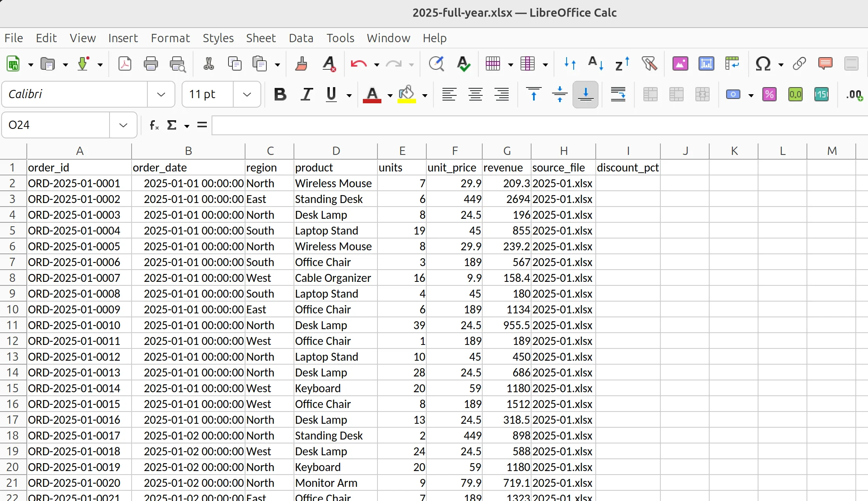Open the Undo history dropdown
868x501 pixels.
coord(377,65)
